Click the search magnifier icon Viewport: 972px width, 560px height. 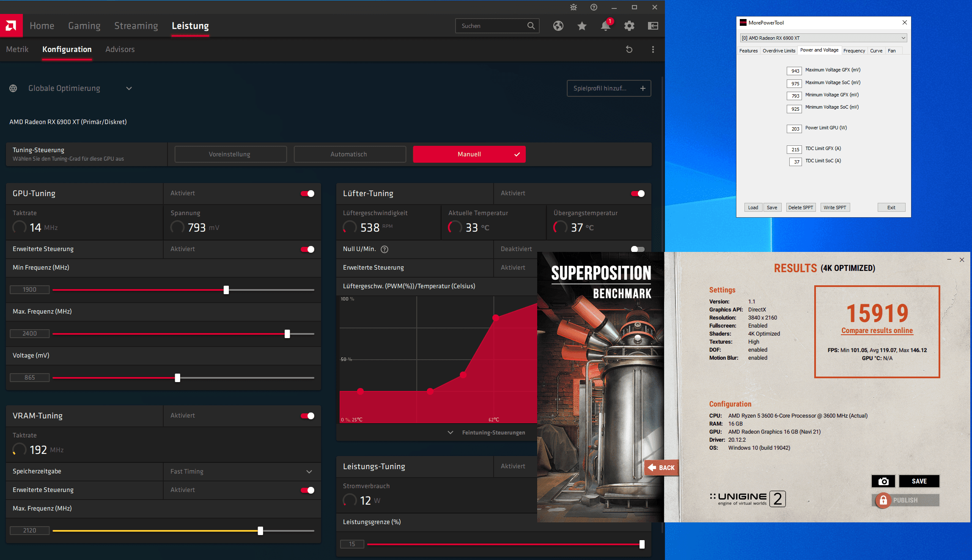coord(531,26)
